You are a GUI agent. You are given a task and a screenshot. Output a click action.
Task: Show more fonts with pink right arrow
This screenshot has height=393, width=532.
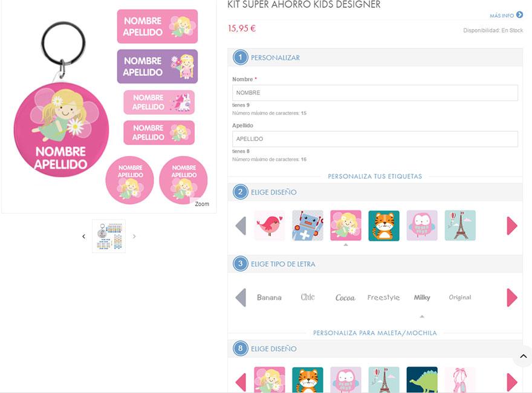tap(512, 297)
